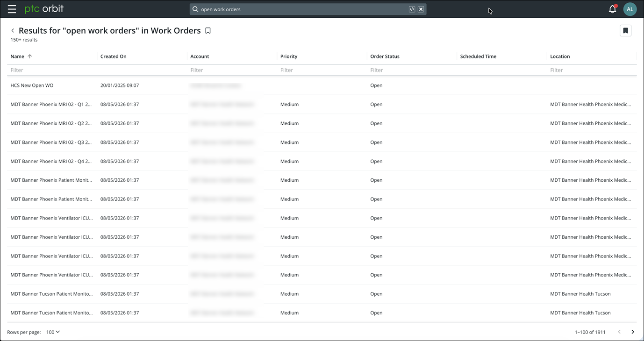Select Medium priority in MRI 02 - Q1 row
The height and width of the screenshot is (341, 644).
click(x=289, y=105)
